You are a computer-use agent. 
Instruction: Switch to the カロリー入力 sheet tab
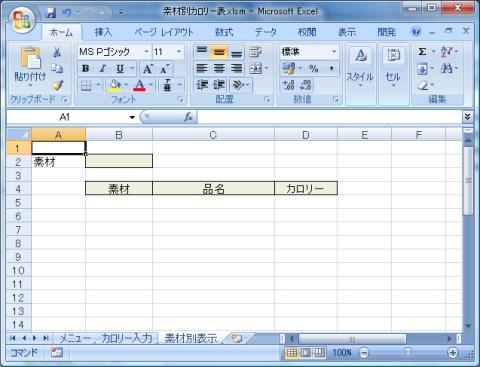click(x=127, y=338)
